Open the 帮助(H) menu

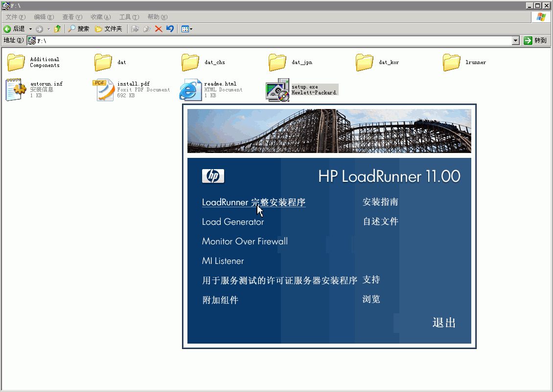pyautogui.click(x=157, y=17)
